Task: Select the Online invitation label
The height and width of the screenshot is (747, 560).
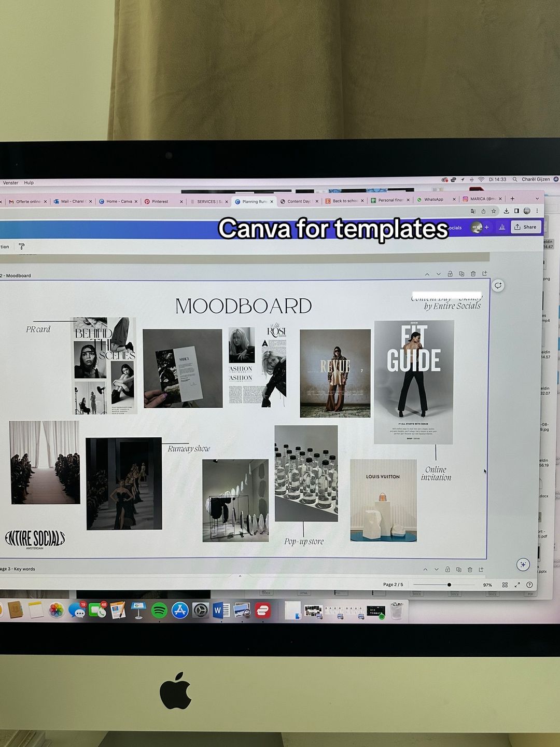Action: pos(436,473)
